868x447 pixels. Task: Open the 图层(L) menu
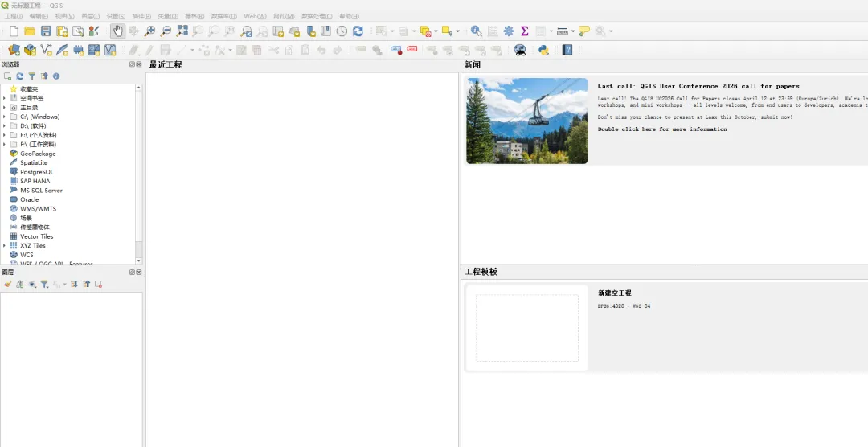click(90, 16)
